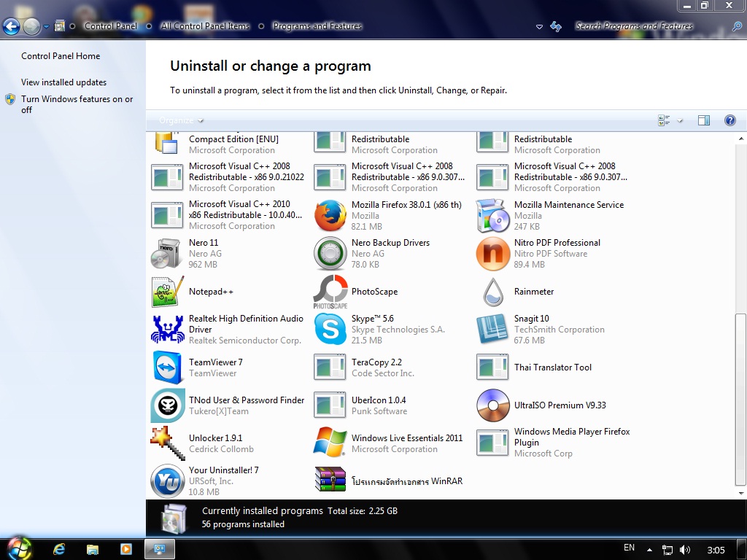Viewport: 747px width, 560px height.
Task: Open the Windows Start orb
Action: [x=18, y=548]
